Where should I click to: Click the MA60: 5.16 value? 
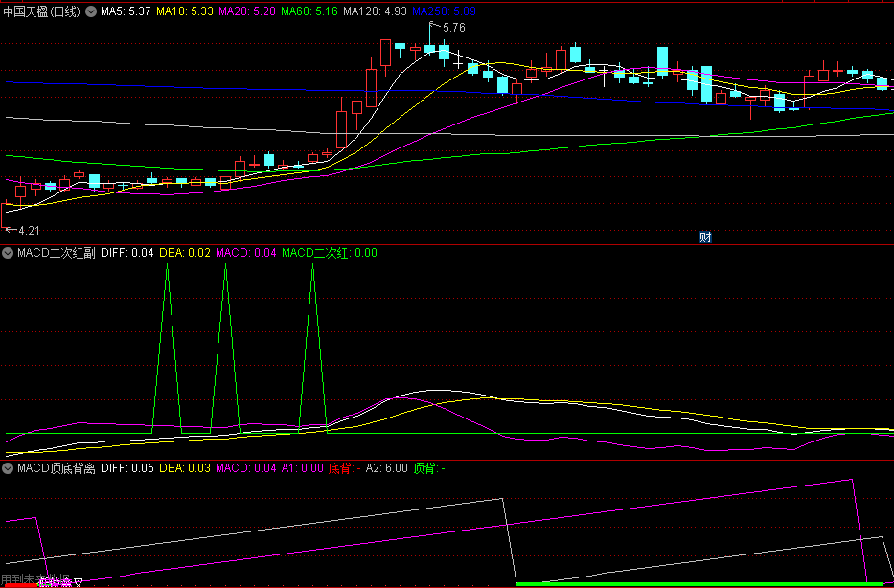pos(311,11)
